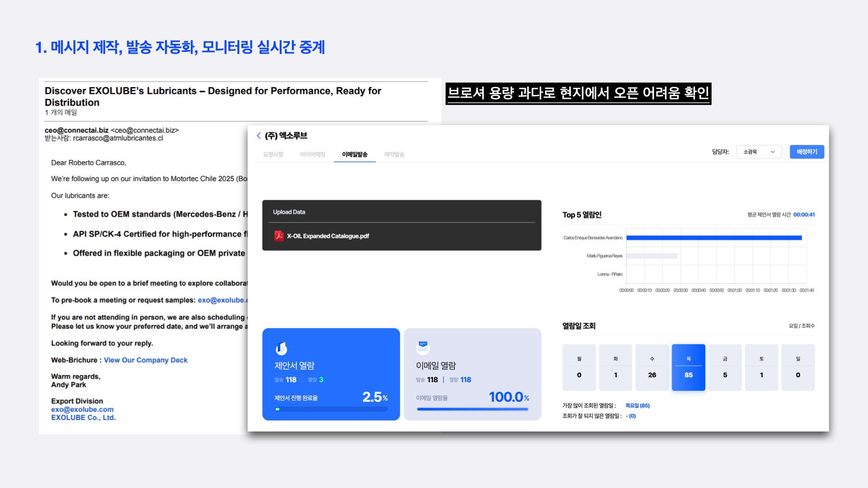Click the Top 5 열람인 heading
This screenshot has width=868, height=488.
pyautogui.click(x=582, y=215)
